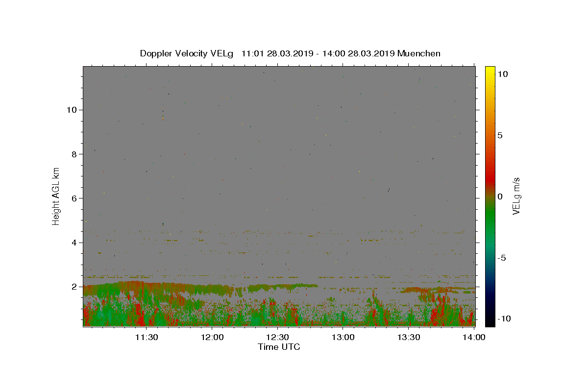Select the 13:00 time axis tick label
Image resolution: width=588 pixels, height=392 pixels.
pyautogui.click(x=343, y=337)
